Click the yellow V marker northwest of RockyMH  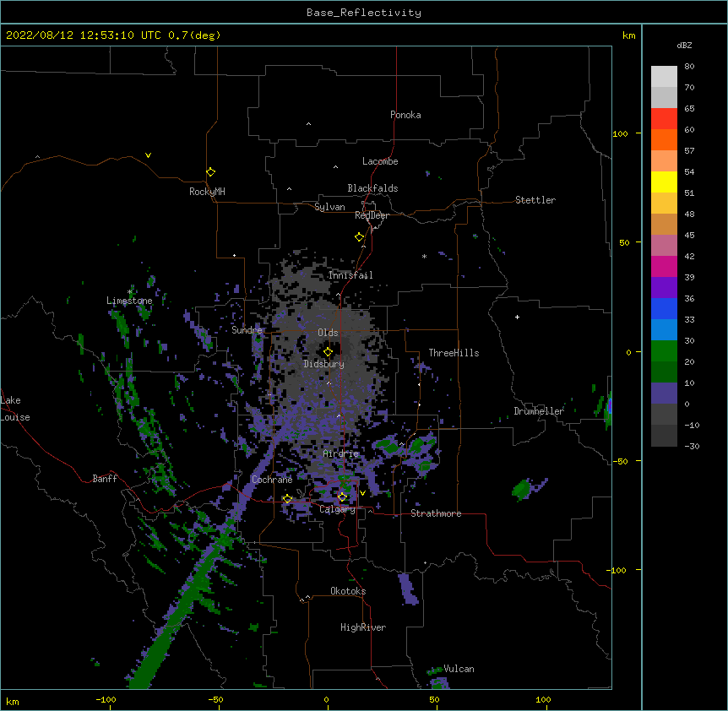148,155
